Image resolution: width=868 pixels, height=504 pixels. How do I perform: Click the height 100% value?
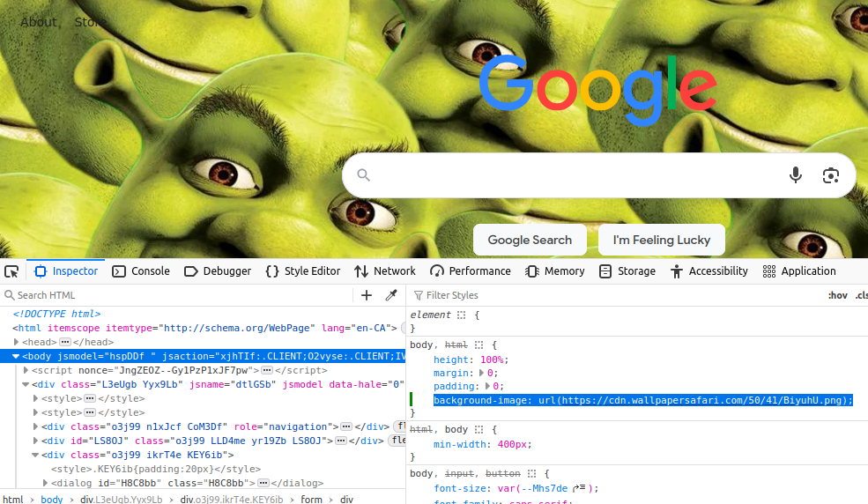coord(491,359)
